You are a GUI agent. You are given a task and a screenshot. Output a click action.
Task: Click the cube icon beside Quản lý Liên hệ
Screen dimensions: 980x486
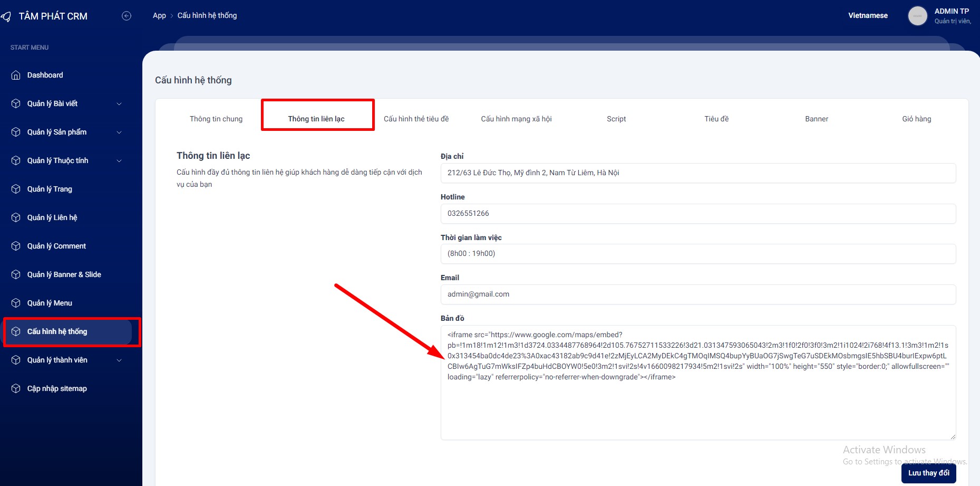pos(16,218)
